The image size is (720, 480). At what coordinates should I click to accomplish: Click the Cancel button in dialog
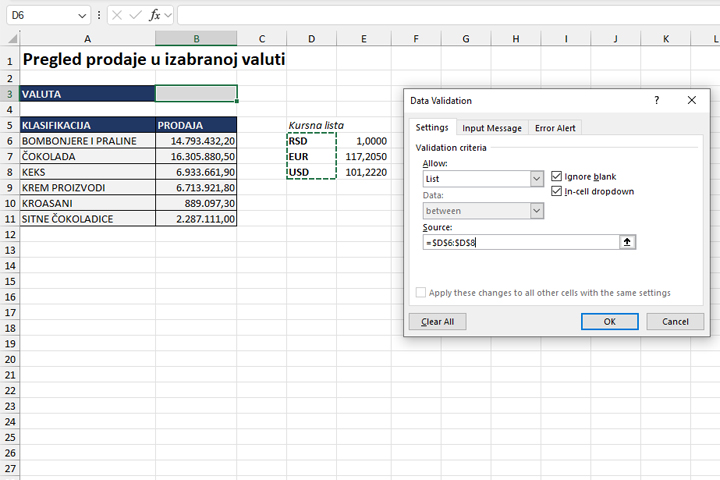click(x=675, y=322)
